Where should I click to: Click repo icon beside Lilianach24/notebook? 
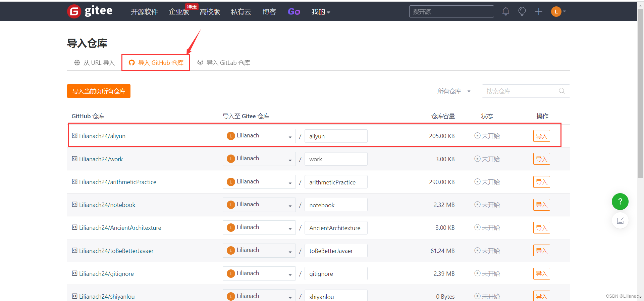point(74,204)
